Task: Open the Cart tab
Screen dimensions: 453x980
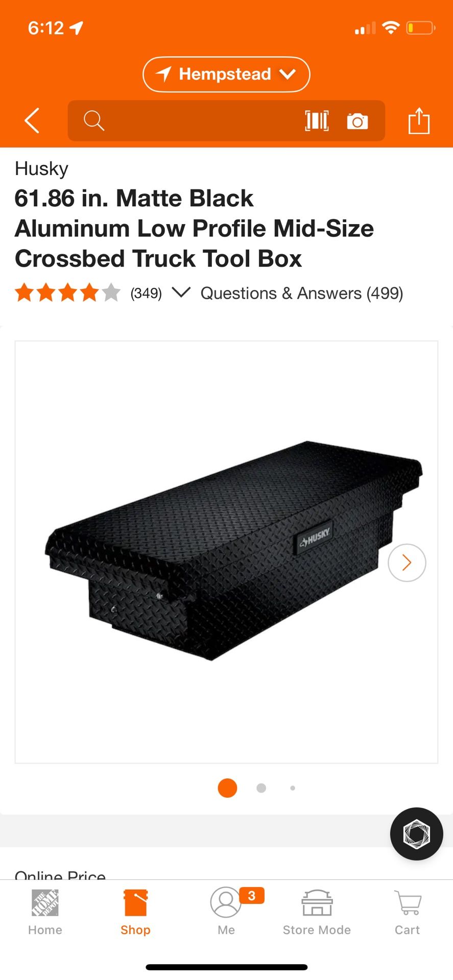Action: 407,913
